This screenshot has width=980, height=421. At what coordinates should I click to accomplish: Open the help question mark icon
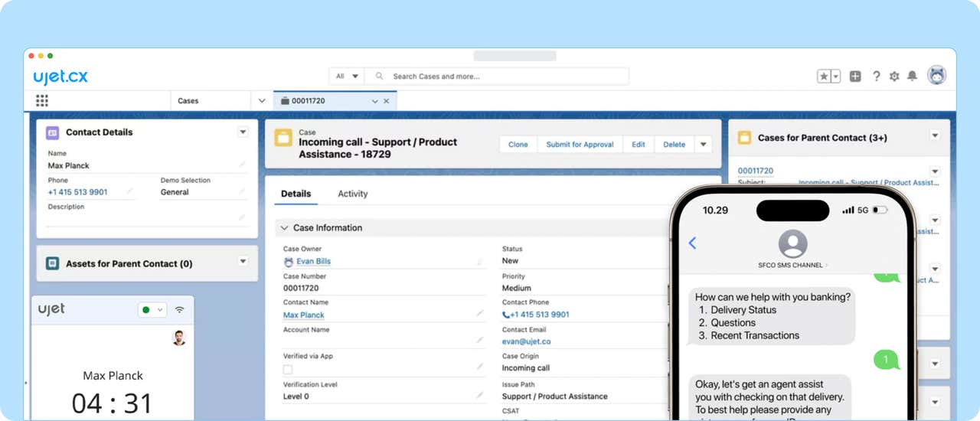pyautogui.click(x=877, y=77)
